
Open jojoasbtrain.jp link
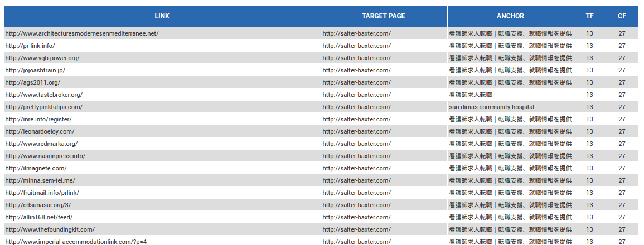[35, 70]
